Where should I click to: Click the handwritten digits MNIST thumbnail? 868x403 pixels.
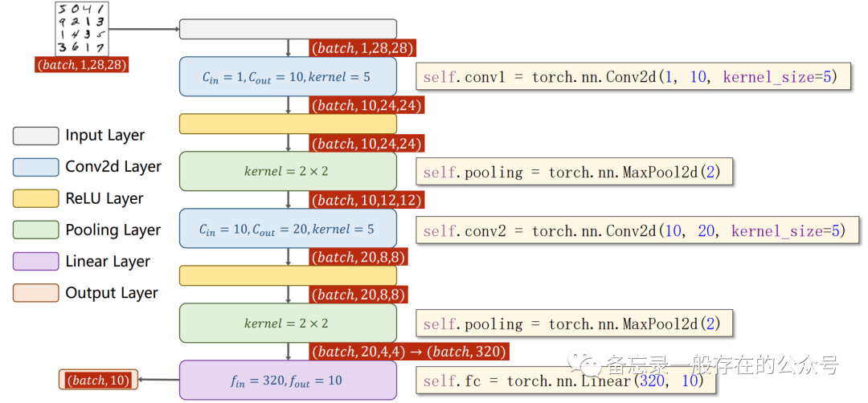[x=81, y=28]
